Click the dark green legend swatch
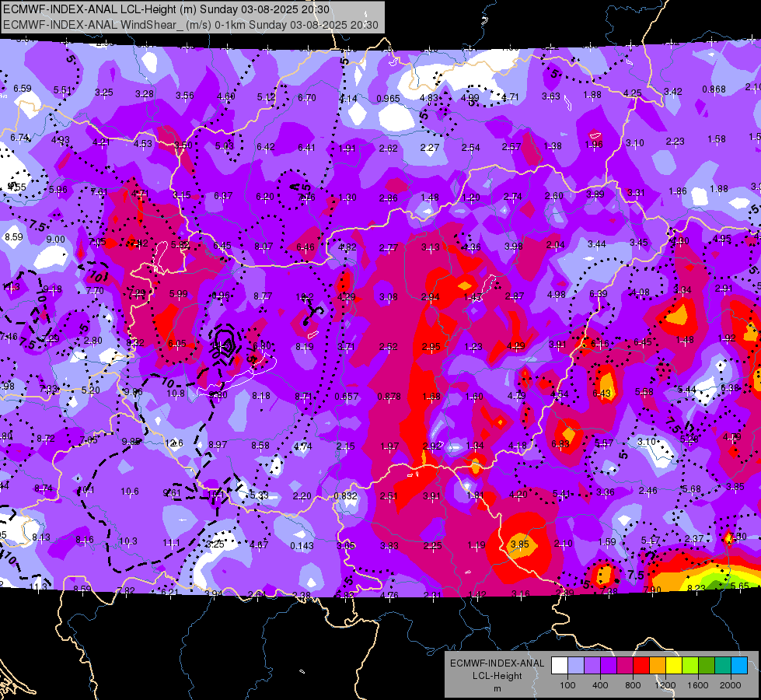Screen dimensions: 761x700 tap(707, 665)
